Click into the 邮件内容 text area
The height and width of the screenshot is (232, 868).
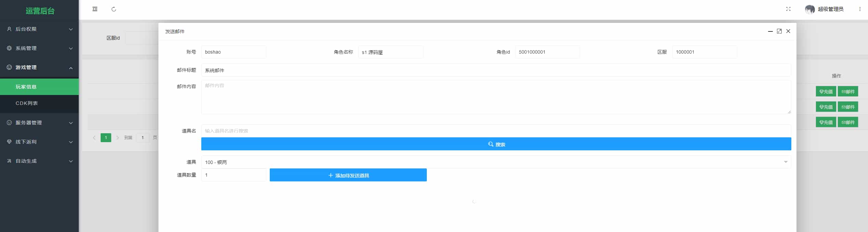[x=496, y=97]
